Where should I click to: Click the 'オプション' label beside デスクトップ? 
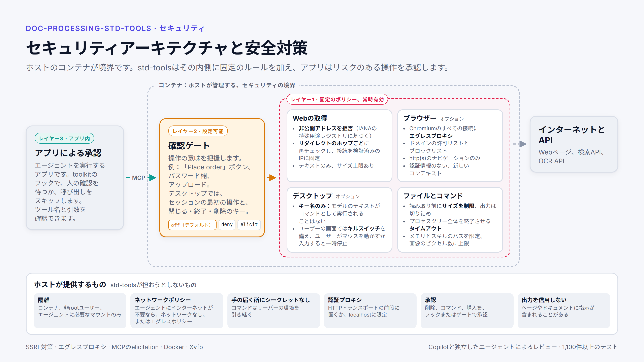(x=348, y=197)
